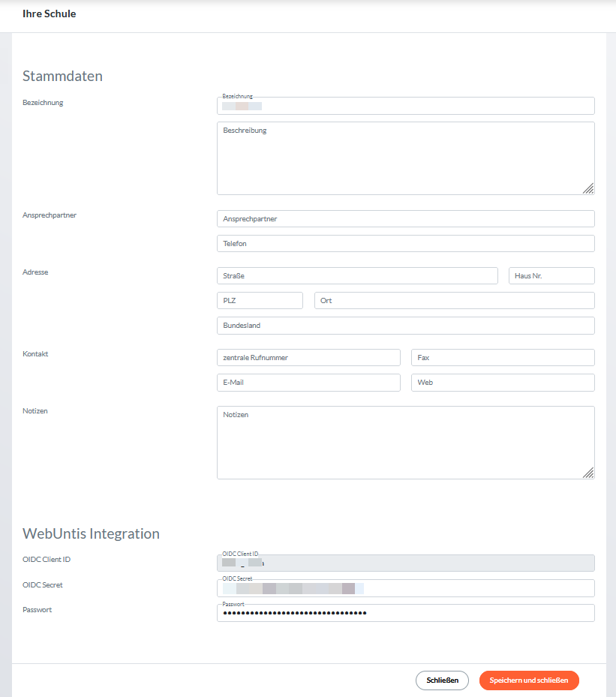The width and height of the screenshot is (616, 697).
Task: Grab the Beschreibung textarea resize handle
Action: [588, 188]
